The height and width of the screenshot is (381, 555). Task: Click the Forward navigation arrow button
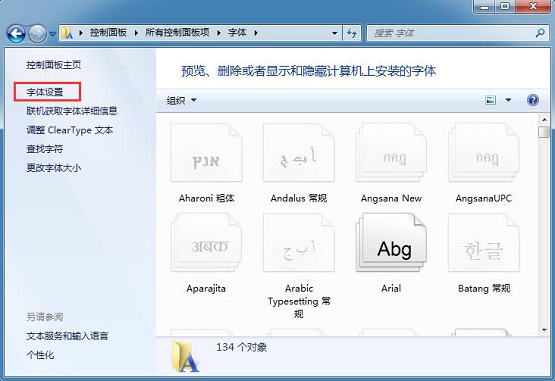coord(37,34)
